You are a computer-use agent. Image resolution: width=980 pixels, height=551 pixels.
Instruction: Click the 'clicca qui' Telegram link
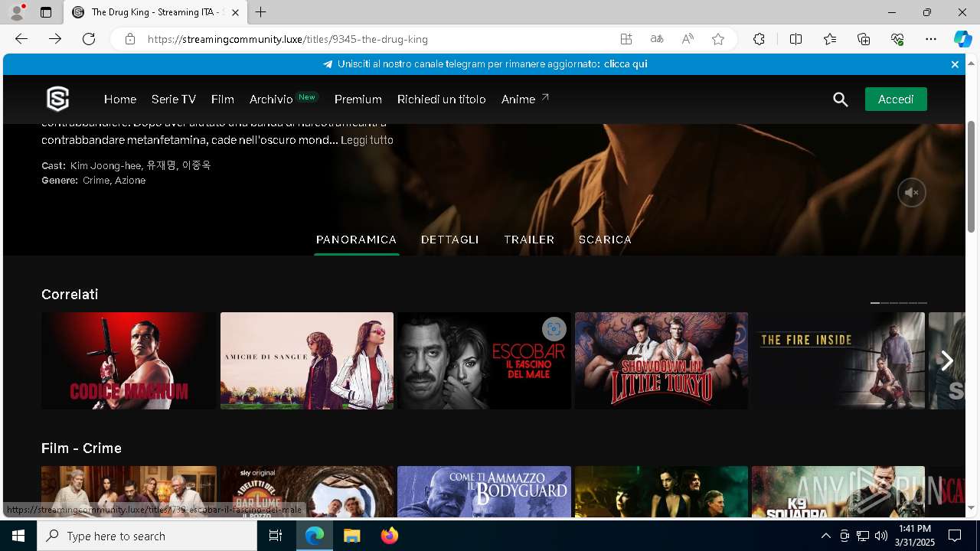(x=626, y=64)
